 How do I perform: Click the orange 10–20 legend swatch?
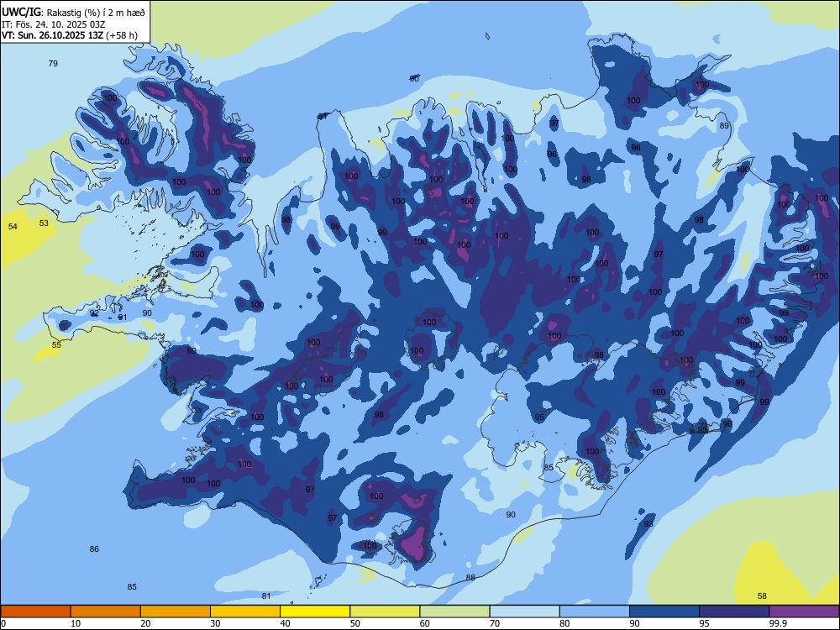pyautogui.click(x=106, y=612)
